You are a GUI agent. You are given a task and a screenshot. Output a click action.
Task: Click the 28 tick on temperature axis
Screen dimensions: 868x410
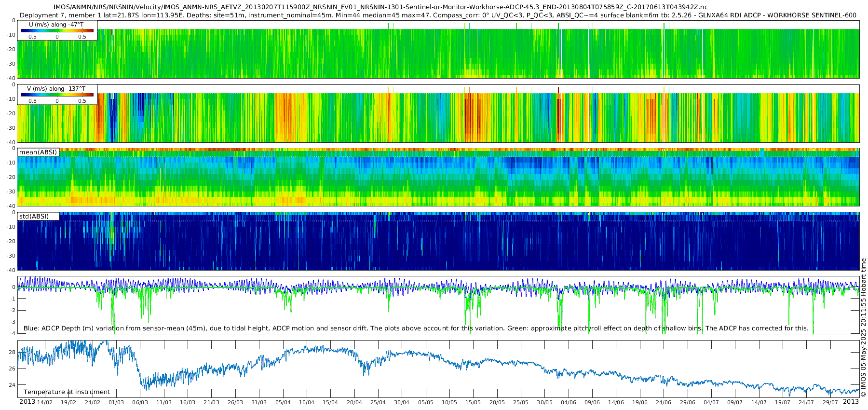(x=12, y=352)
